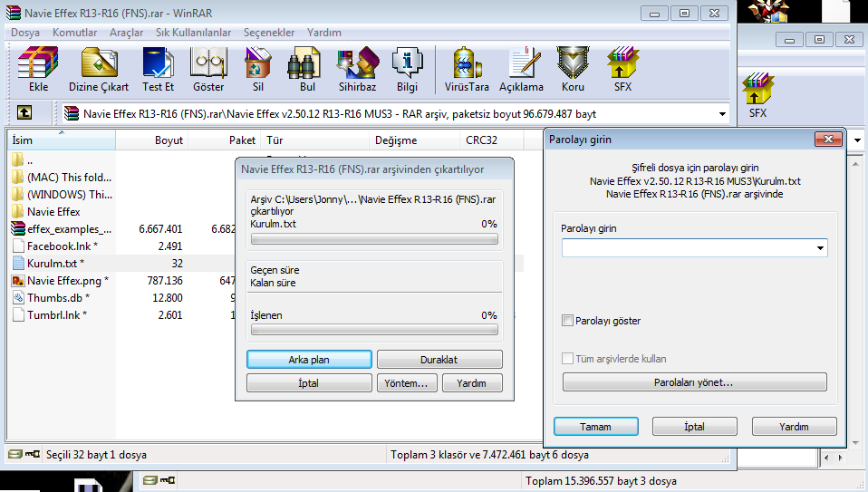Sort list by Tür column header
The width and height of the screenshot is (868, 492).
[314, 140]
